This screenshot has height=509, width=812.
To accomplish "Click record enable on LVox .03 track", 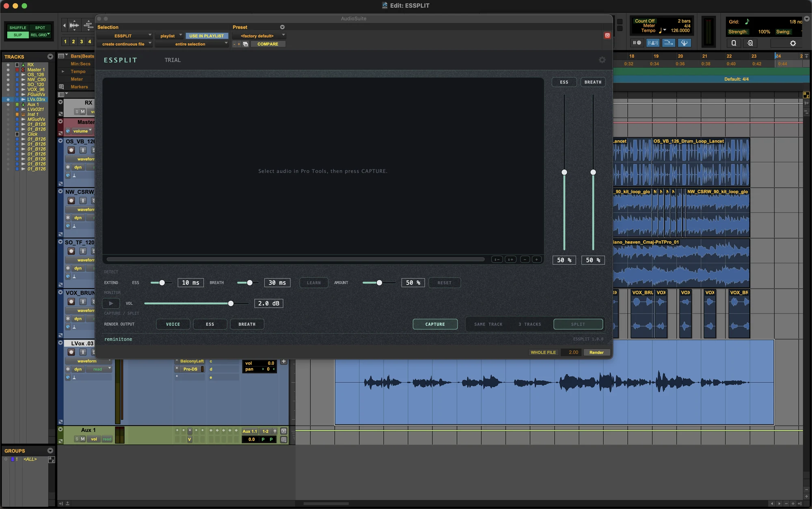I will 71,352.
